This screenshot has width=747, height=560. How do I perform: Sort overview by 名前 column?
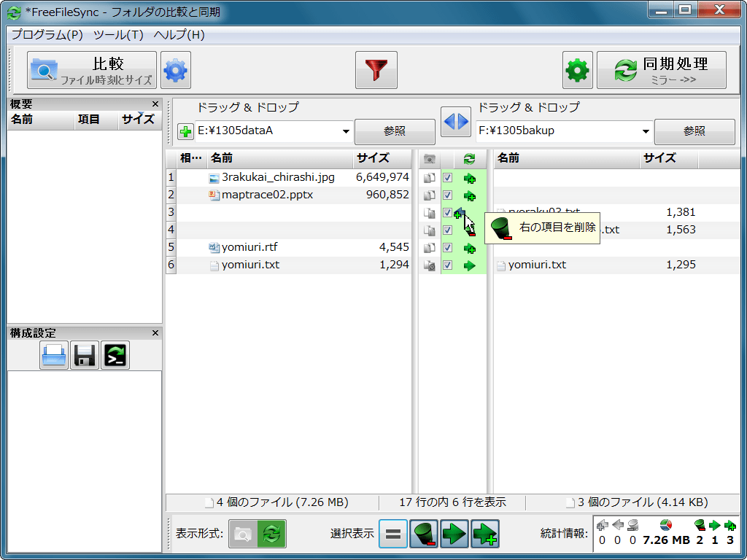pyautogui.click(x=41, y=120)
